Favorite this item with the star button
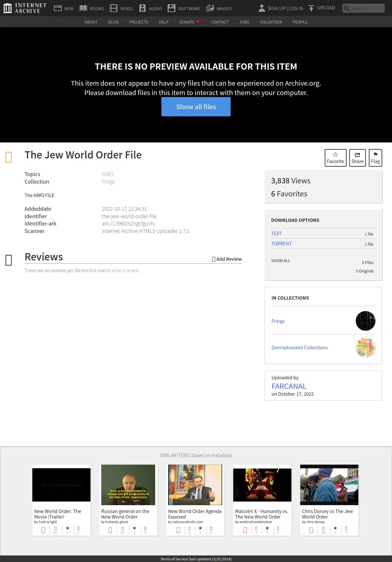Image resolution: width=392 pixels, height=562 pixels. [x=335, y=158]
